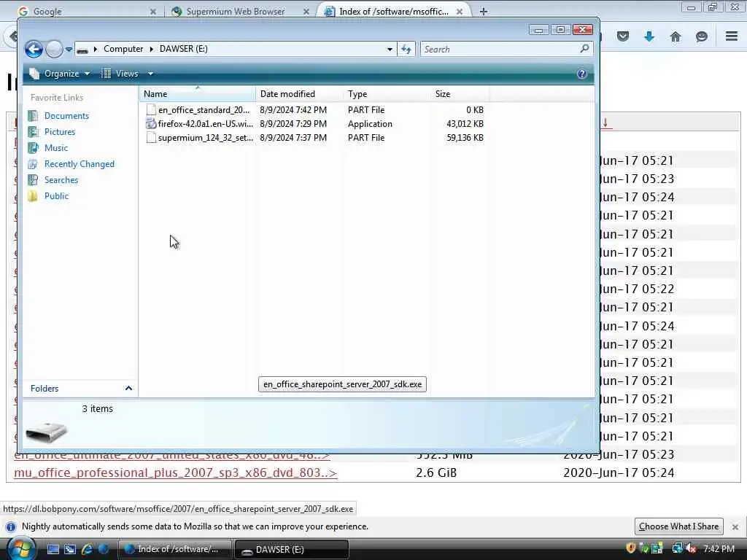Click the info icon in notification bar

[x=10, y=526]
